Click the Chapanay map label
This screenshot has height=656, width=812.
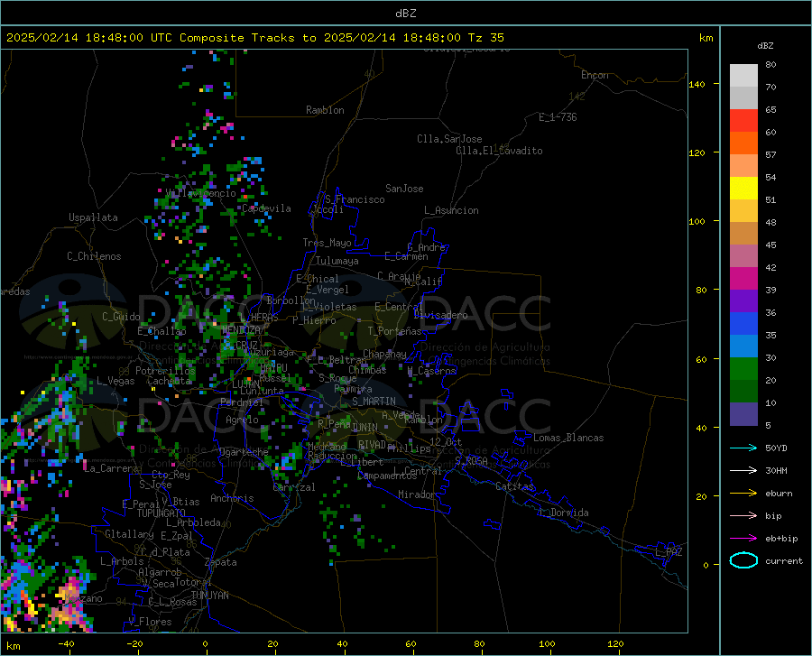tap(384, 354)
